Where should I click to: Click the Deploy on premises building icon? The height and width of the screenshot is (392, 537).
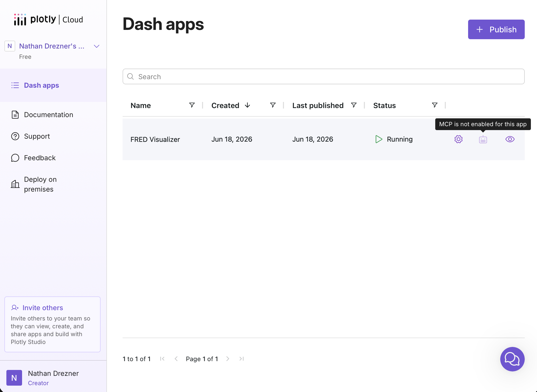(x=15, y=184)
